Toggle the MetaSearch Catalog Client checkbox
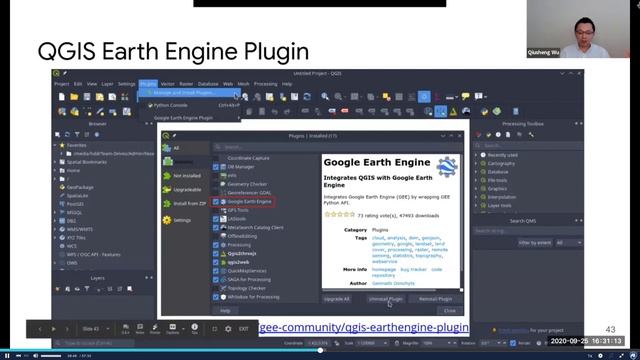640x360 pixels. (x=216, y=227)
